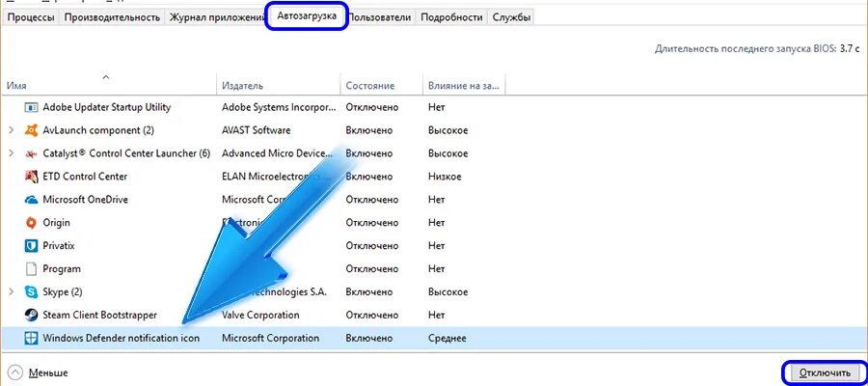Click the Avast AvLaunch component icon
This screenshot has width=868, height=386.
tap(32, 130)
